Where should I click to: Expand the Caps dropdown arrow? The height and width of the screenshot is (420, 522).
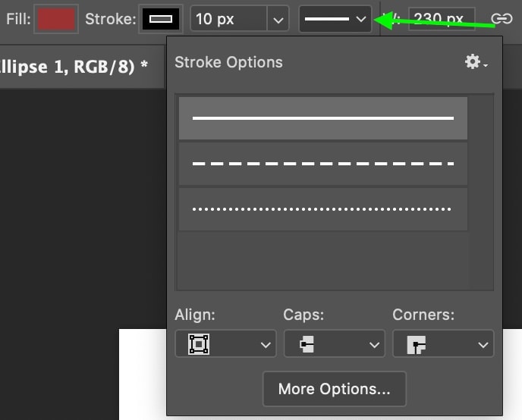(375, 345)
